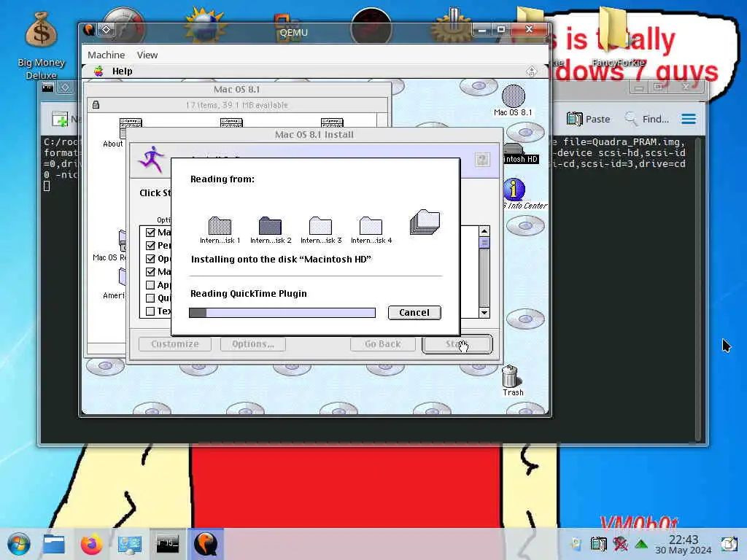
Task: Toggle the unchecked 'Ap' component checkbox
Action: [x=150, y=285]
